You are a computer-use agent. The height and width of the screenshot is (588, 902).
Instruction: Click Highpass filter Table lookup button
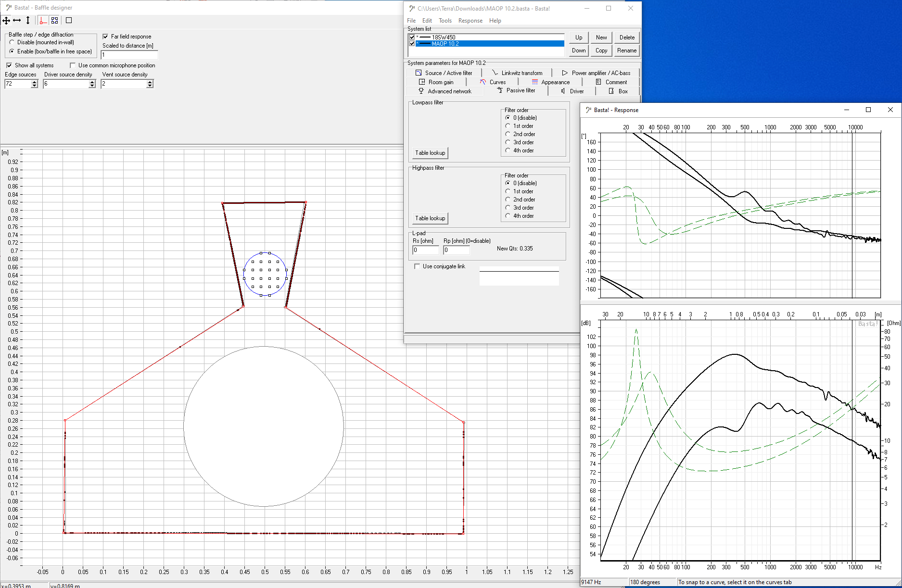click(431, 218)
